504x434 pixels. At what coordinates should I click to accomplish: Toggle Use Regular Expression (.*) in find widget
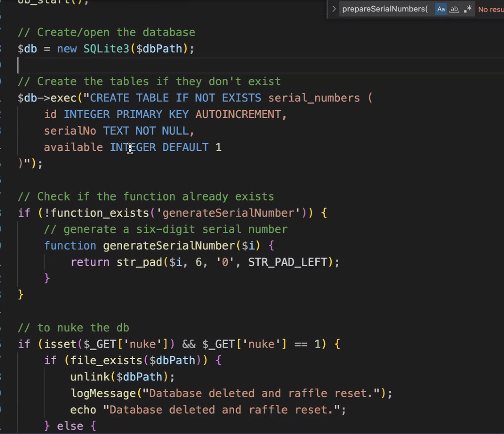click(468, 9)
